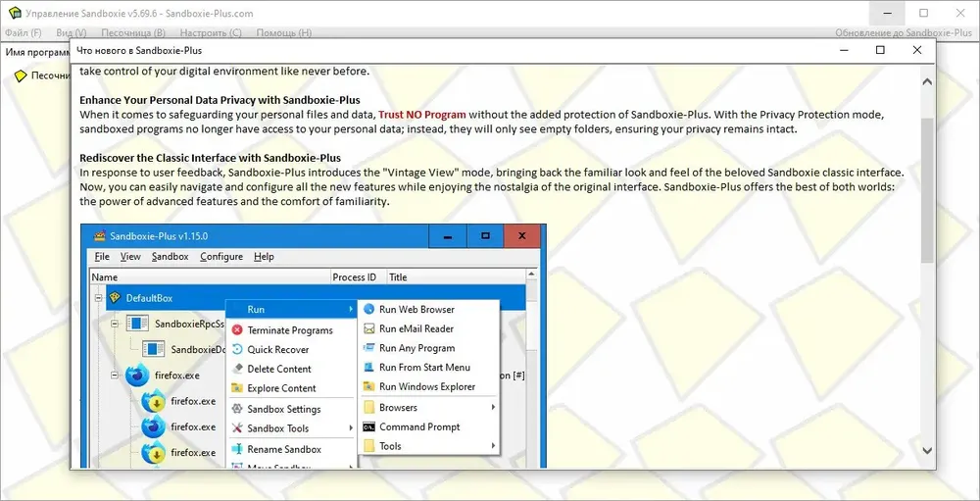
Task: Minimize the Что нового в Sandboxie-Plus dialog
Action: pyautogui.click(x=843, y=50)
